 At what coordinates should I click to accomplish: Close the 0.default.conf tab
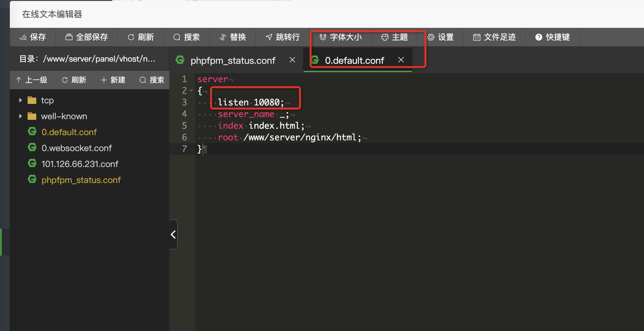coord(401,60)
